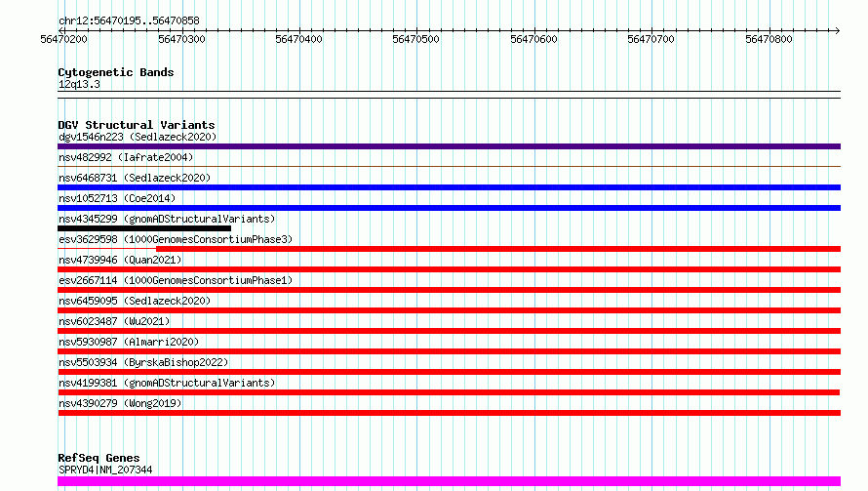The width and height of the screenshot is (868, 491).
Task: Select the purple dgv1546n223 variant bar
Action: click(x=449, y=146)
